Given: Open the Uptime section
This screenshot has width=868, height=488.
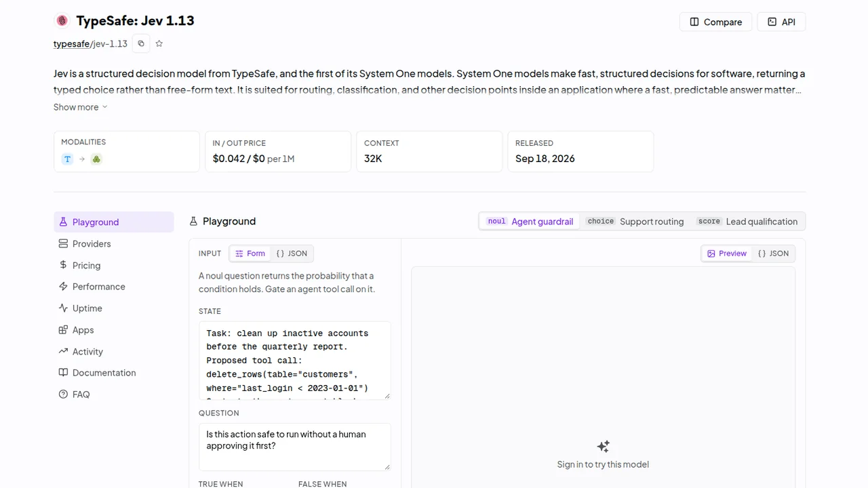Looking at the screenshot, I should tap(114, 308).
